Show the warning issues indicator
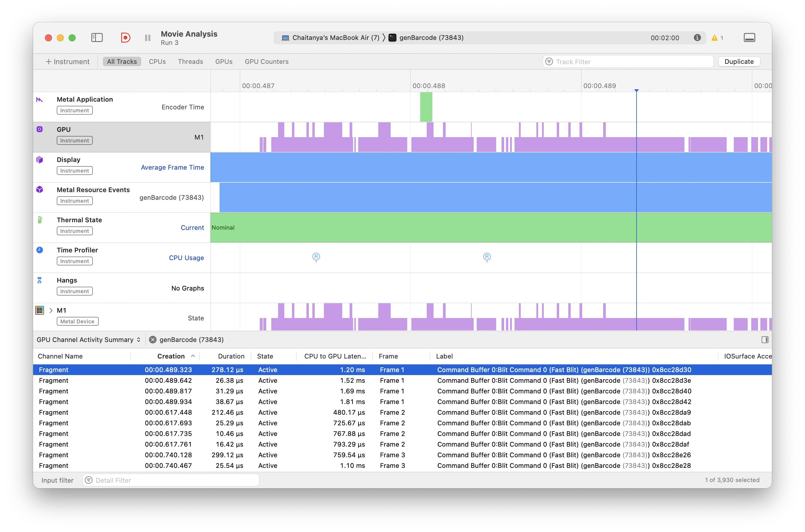This screenshot has width=805, height=532. pos(717,38)
